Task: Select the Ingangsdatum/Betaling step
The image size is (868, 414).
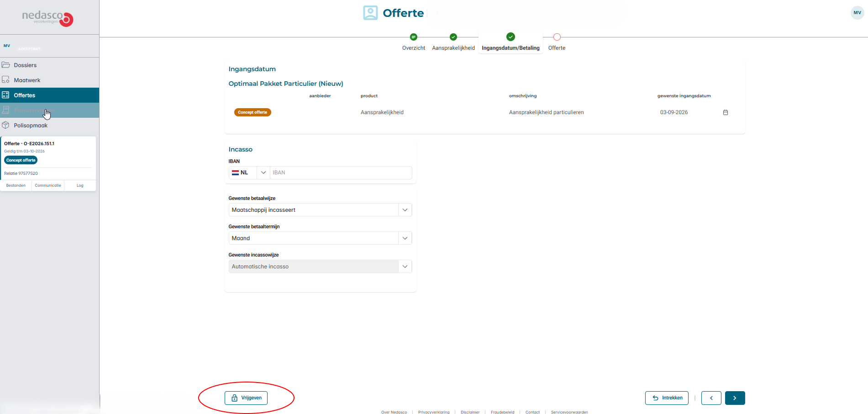Action: 510,42
